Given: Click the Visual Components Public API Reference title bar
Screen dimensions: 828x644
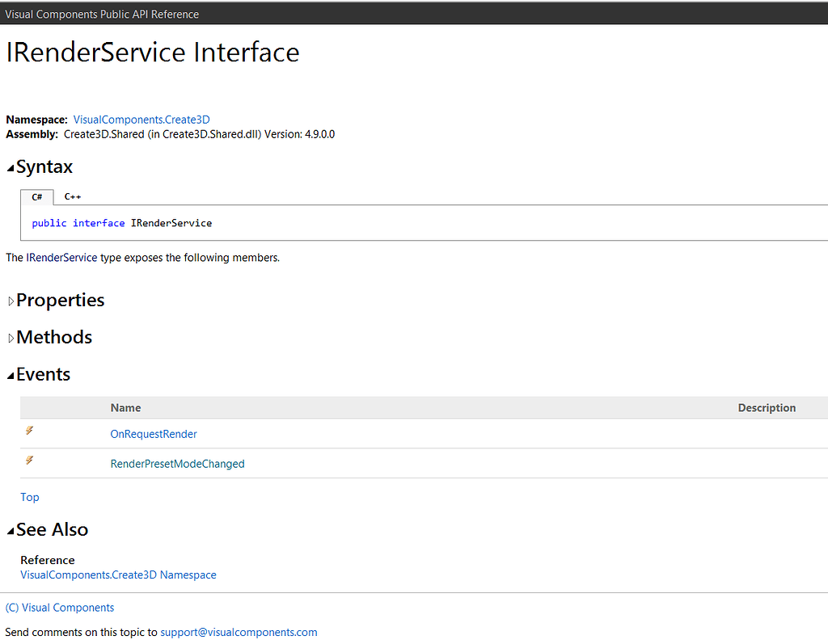Looking at the screenshot, I should pyautogui.click(x=102, y=13).
